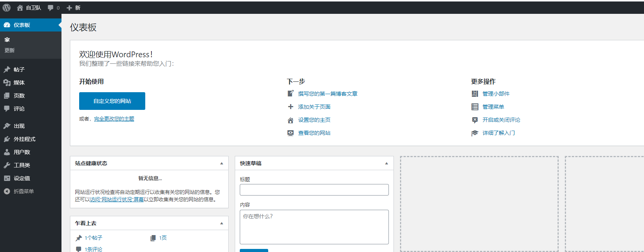Click the house icon beside 设置您的主页
This screenshot has width=644, height=252.
coord(290,120)
